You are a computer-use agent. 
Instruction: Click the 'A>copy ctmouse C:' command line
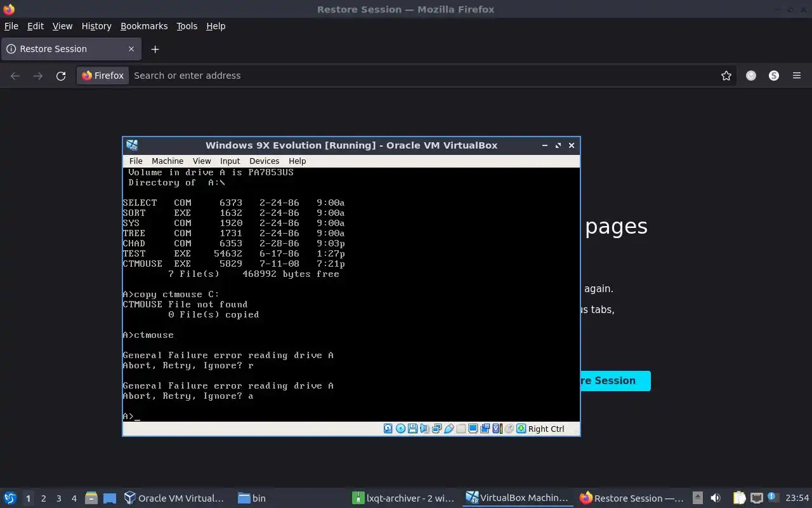click(171, 294)
